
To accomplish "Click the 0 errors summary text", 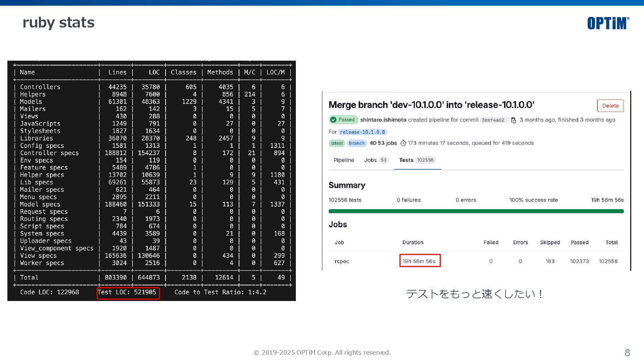I will (466, 200).
